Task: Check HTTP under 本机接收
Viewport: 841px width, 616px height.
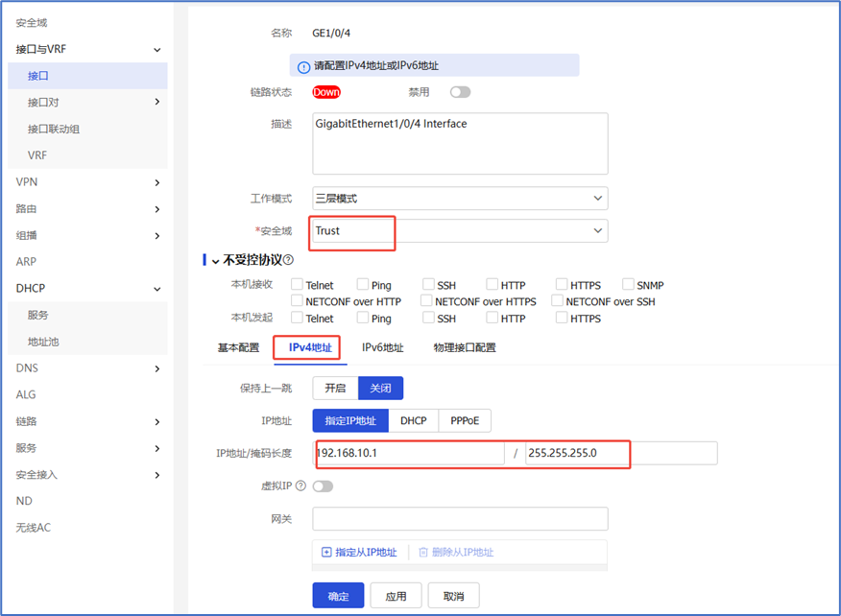Action: point(492,284)
